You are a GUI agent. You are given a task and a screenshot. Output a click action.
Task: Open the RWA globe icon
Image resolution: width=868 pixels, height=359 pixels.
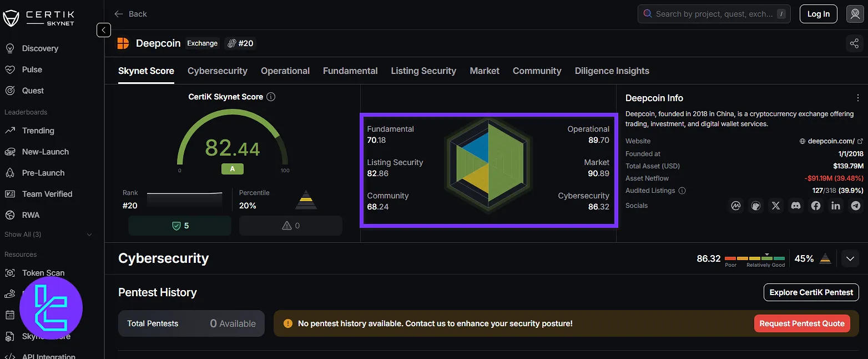coord(10,215)
